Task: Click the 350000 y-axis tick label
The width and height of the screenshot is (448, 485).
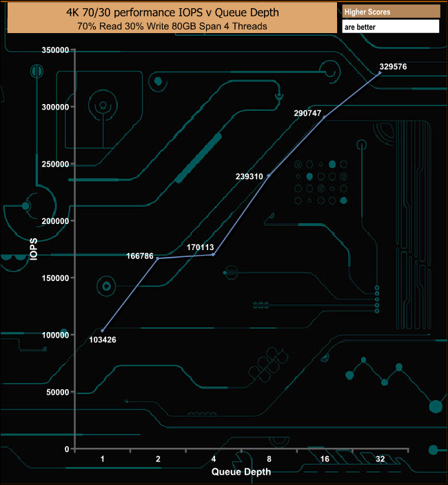Action: point(55,50)
